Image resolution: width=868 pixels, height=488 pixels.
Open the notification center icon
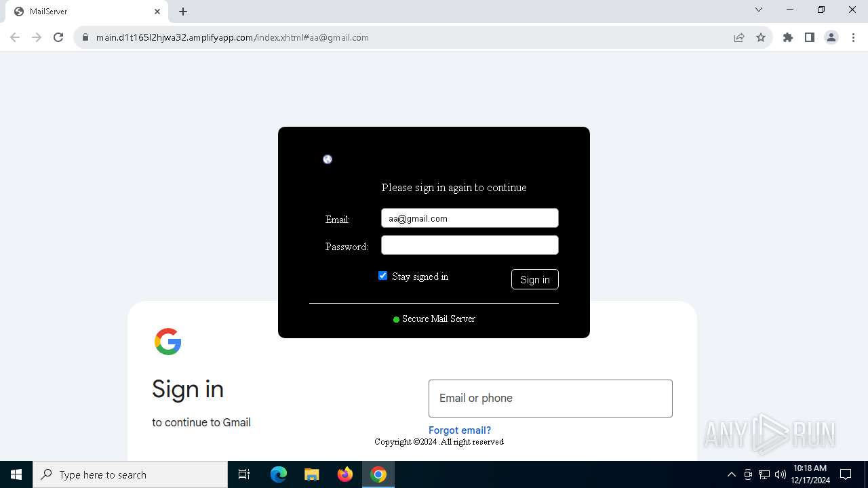tap(846, 474)
